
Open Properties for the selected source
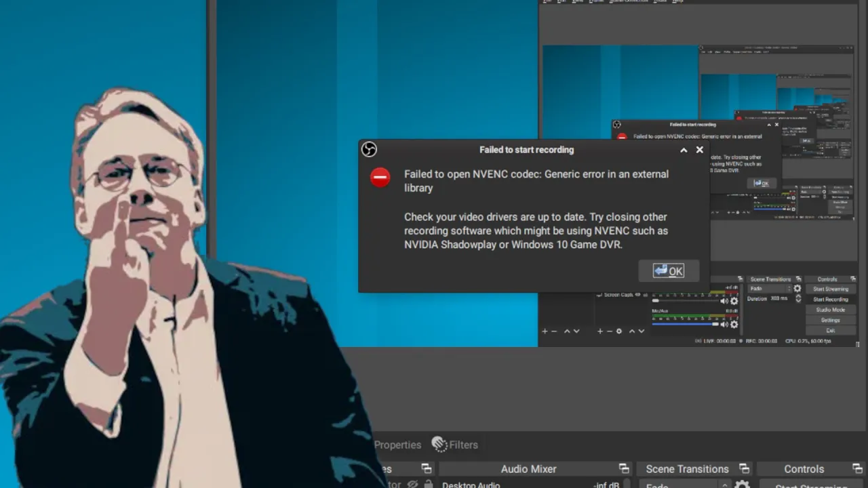tap(397, 445)
